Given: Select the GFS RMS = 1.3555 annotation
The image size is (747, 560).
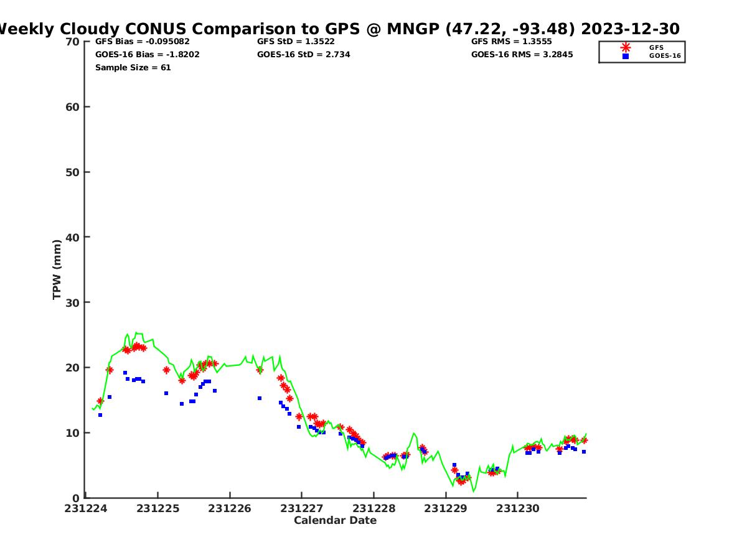Looking at the screenshot, I should click(x=511, y=42).
